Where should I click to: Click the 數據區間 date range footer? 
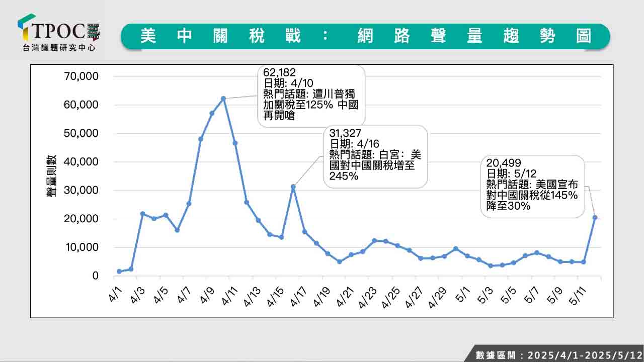coord(558,355)
